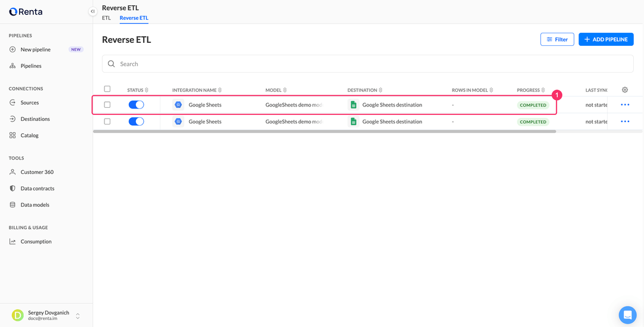Sort by Progress column

click(531, 90)
